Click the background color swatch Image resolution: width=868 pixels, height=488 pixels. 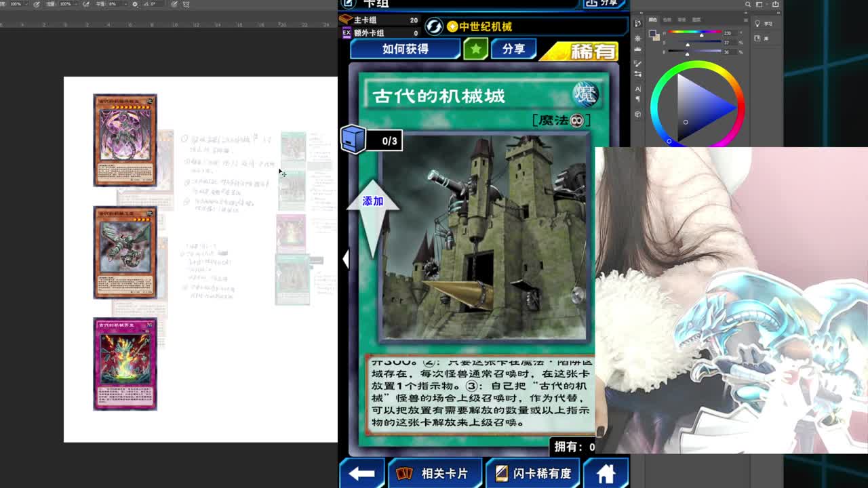coord(656,37)
